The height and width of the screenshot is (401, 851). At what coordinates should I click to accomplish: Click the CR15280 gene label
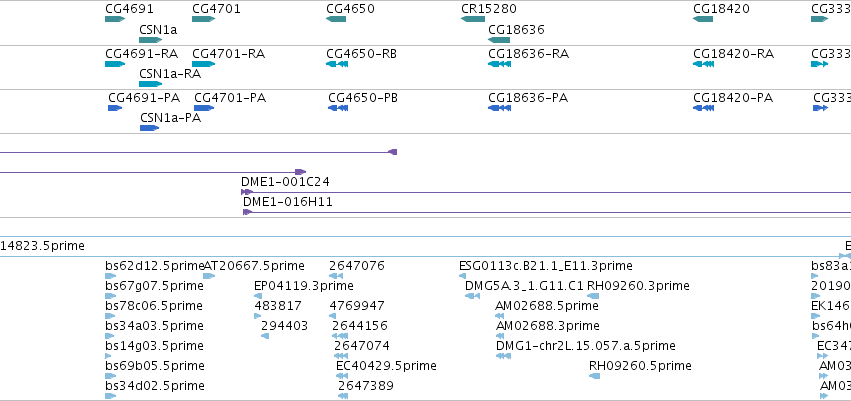[488, 9]
